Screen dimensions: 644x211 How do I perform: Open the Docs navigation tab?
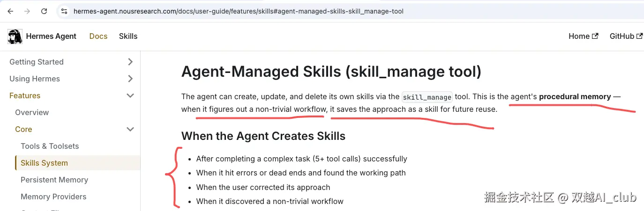[x=98, y=36]
